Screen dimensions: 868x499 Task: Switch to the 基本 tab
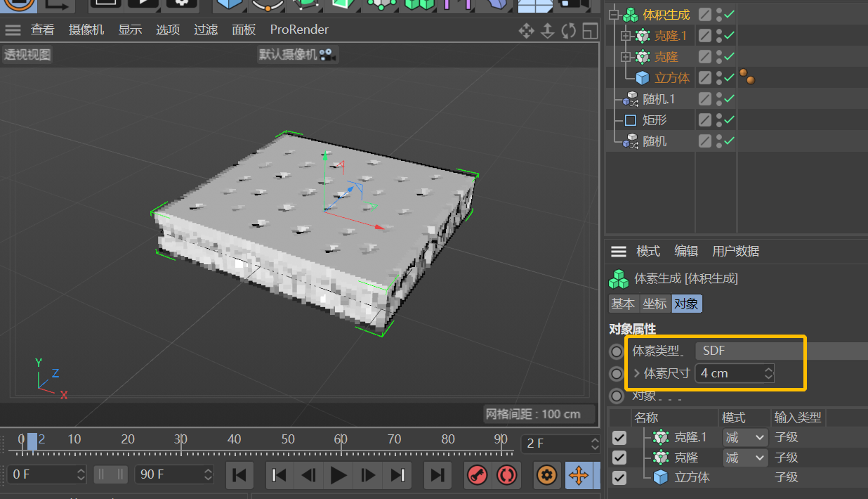coord(623,304)
